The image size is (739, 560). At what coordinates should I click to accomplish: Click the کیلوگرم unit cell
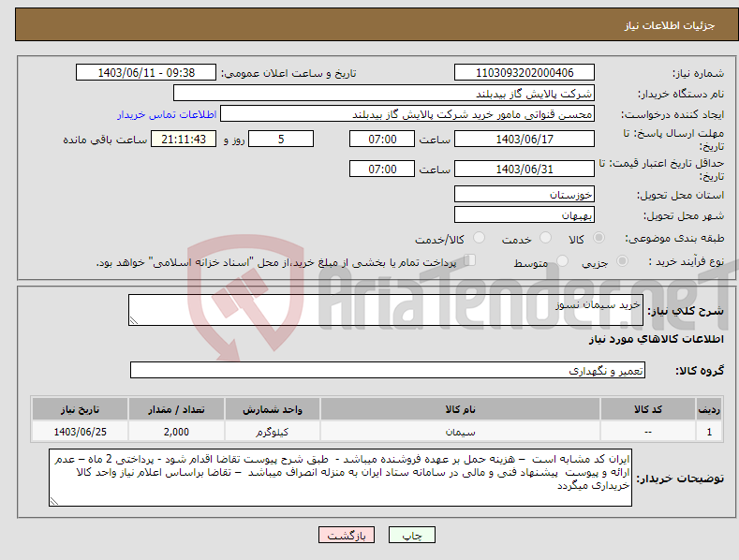tap(273, 432)
